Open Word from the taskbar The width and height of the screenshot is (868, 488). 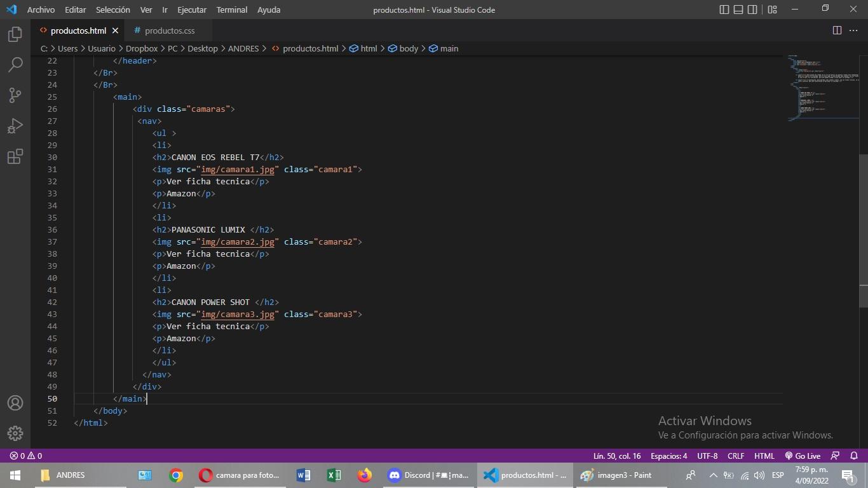[x=303, y=475]
